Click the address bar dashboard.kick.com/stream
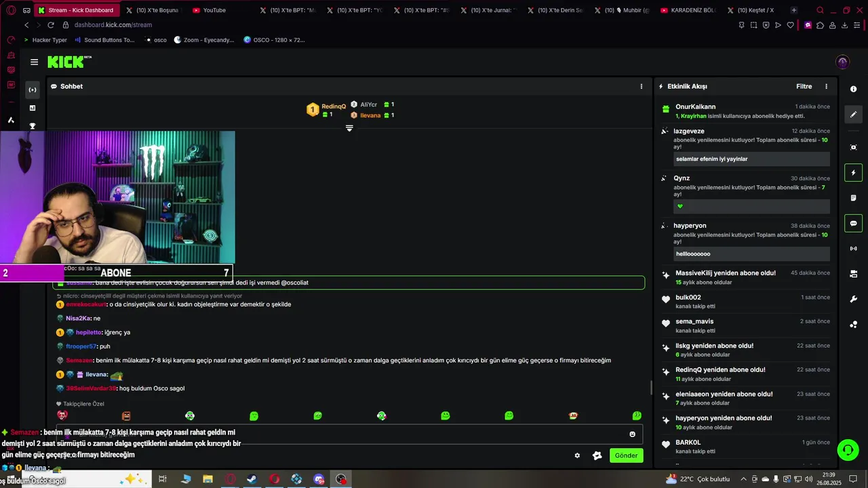The image size is (868, 488). (x=113, y=25)
